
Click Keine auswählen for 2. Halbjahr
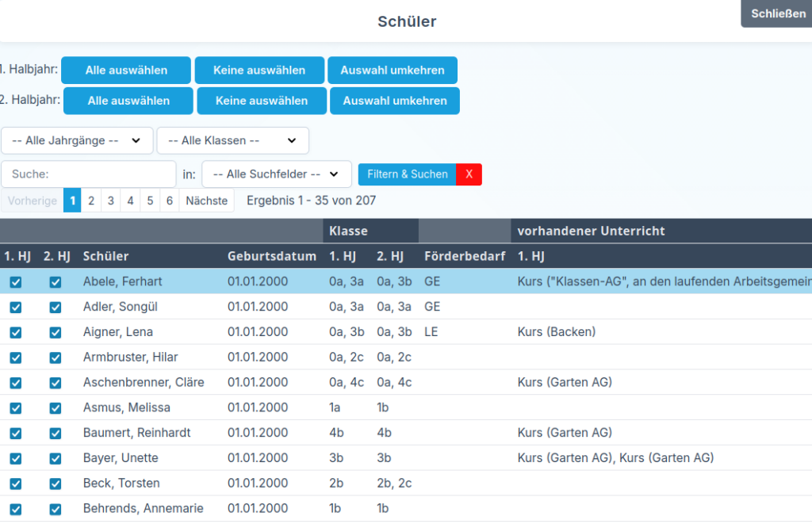click(x=261, y=101)
